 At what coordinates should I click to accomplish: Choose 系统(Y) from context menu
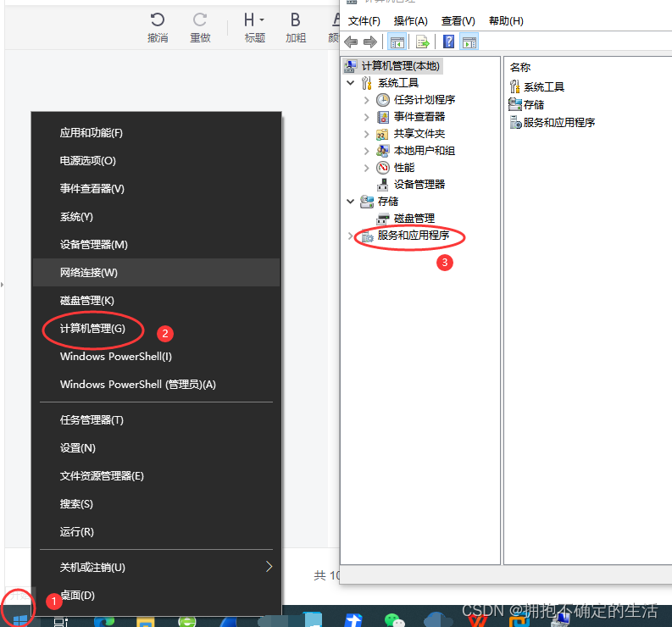point(157,216)
